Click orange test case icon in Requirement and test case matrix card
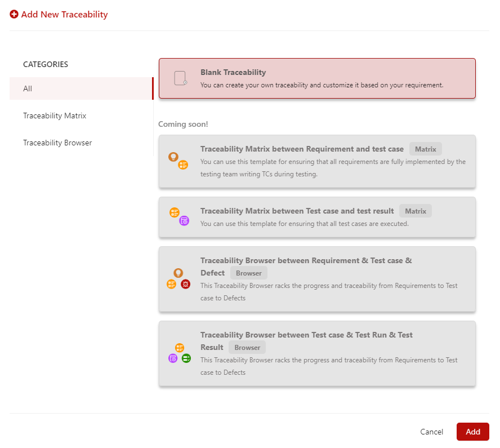The height and width of the screenshot is (448, 500). coord(183,165)
